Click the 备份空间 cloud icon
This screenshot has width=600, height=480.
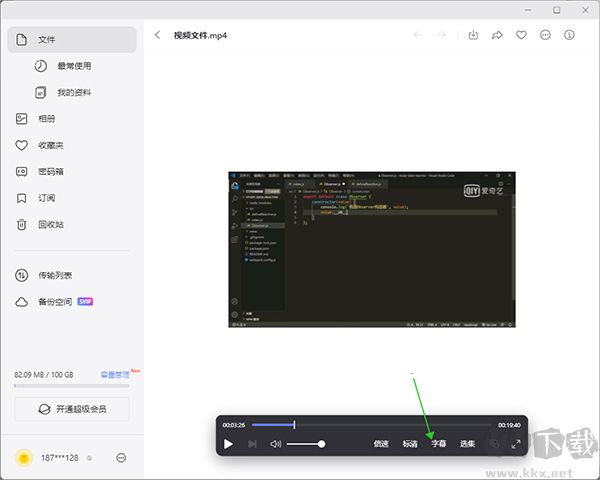coord(21,302)
